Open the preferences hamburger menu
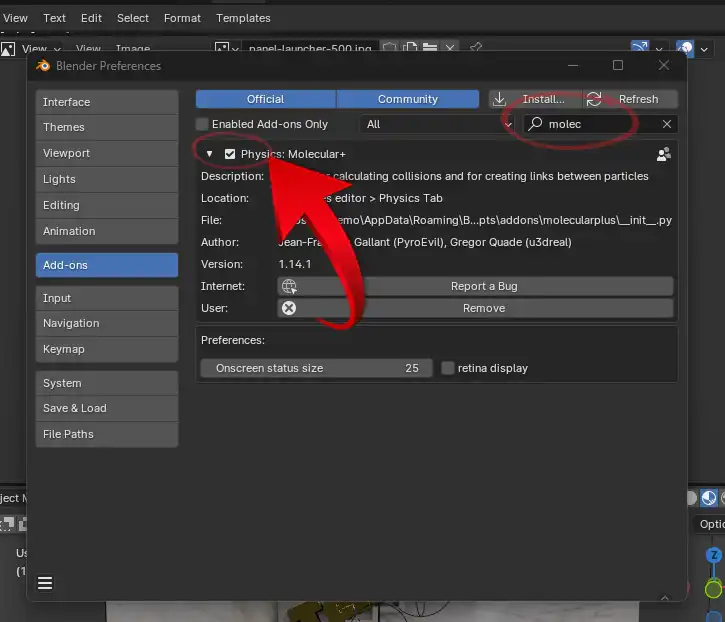The height and width of the screenshot is (622, 725). [x=45, y=583]
